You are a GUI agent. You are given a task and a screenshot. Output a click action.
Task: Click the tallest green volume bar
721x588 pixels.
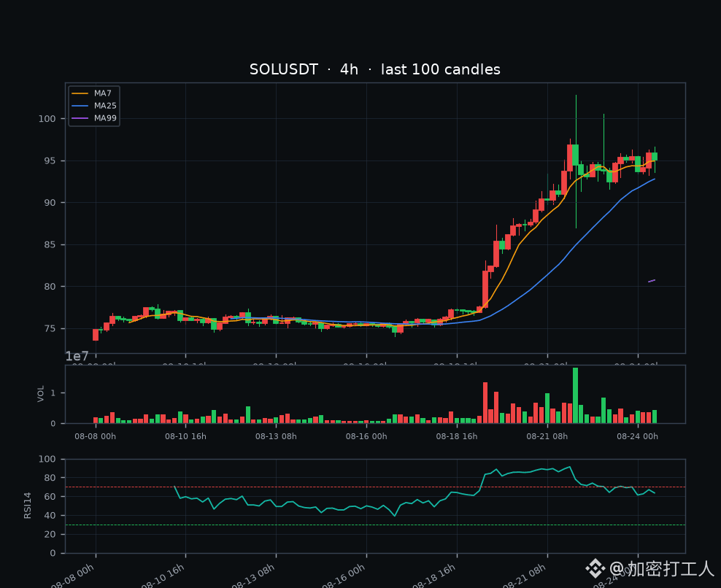tap(575, 395)
